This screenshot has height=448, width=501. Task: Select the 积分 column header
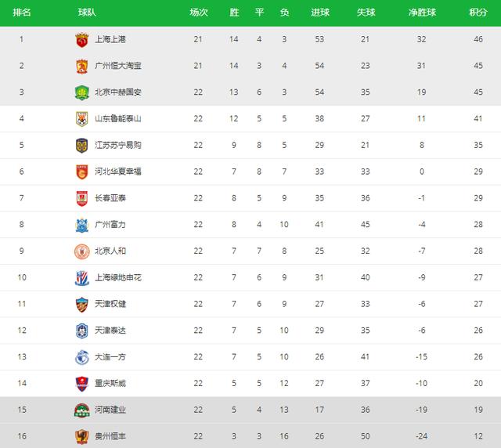click(478, 13)
